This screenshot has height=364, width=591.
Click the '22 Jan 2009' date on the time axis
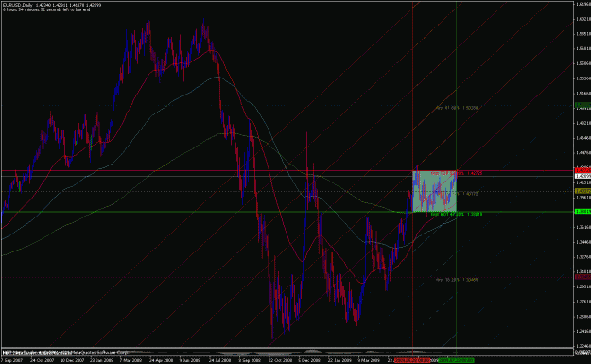coord(339,360)
